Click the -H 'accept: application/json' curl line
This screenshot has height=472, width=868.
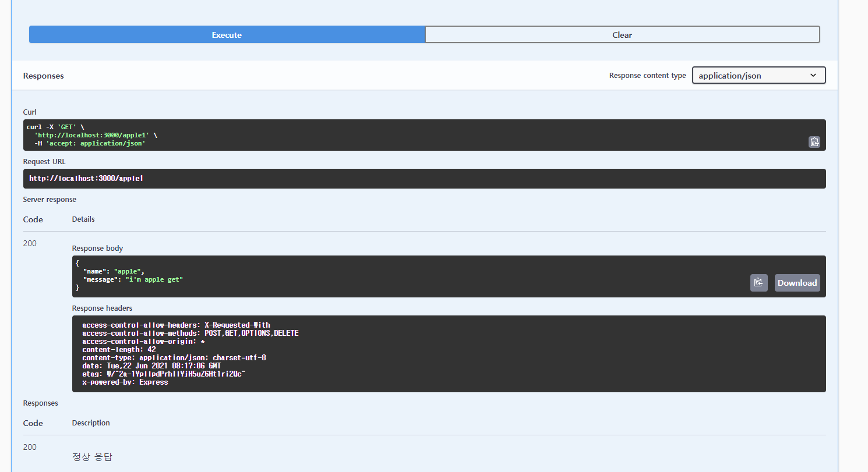click(x=90, y=143)
